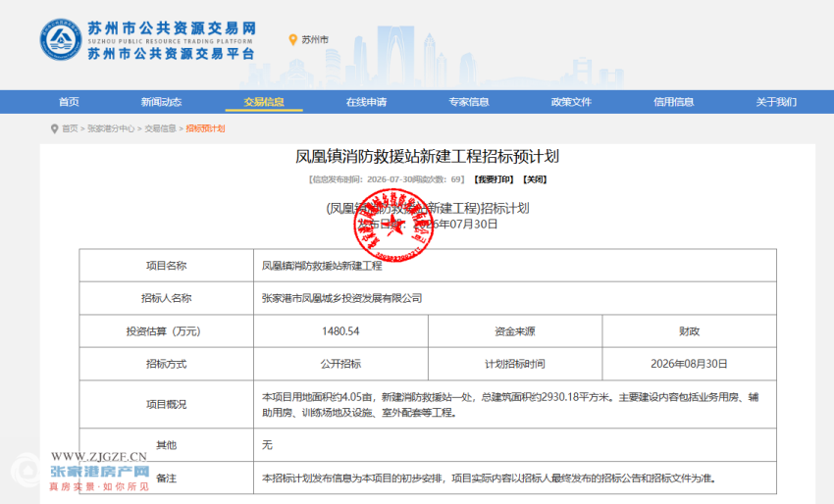Click the orange location pin icon
Viewport: 834px width, 504px height.
pyautogui.click(x=292, y=40)
